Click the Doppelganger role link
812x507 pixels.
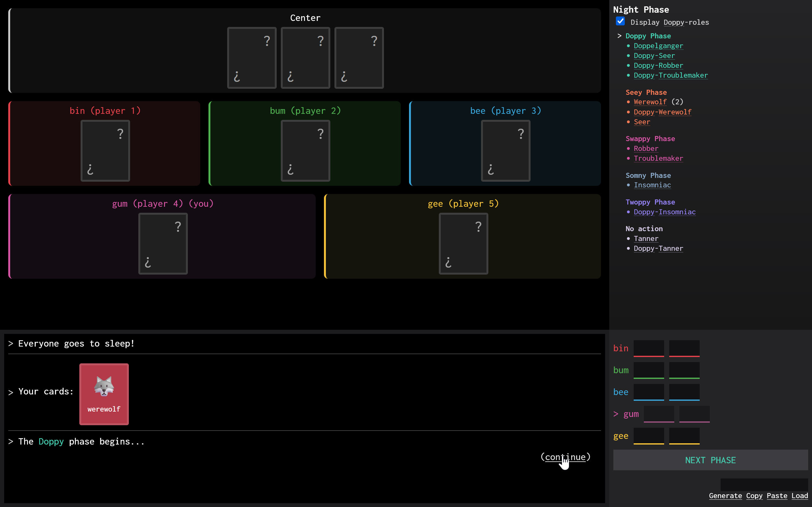pyautogui.click(x=658, y=46)
